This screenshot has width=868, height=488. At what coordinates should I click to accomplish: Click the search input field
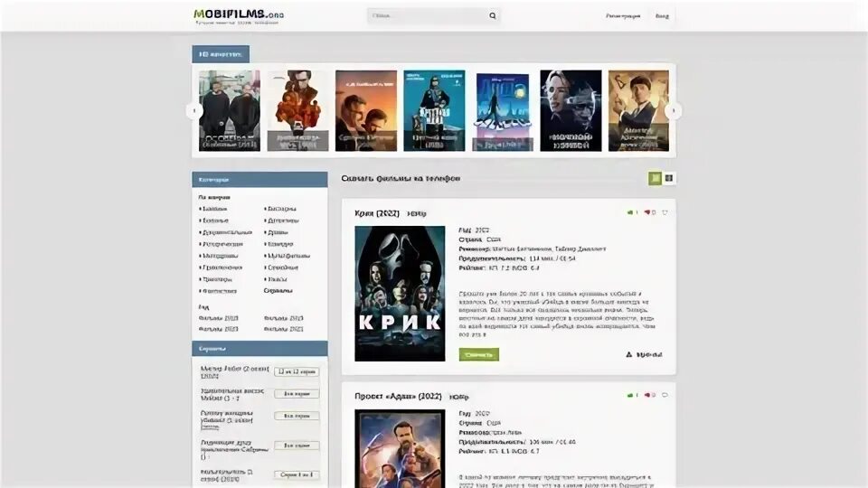tap(426, 15)
